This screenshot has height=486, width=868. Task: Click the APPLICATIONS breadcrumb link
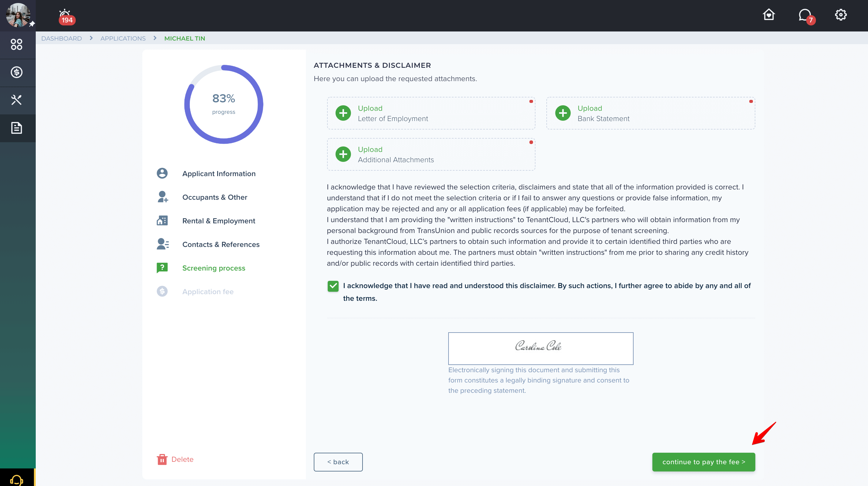[x=123, y=38]
